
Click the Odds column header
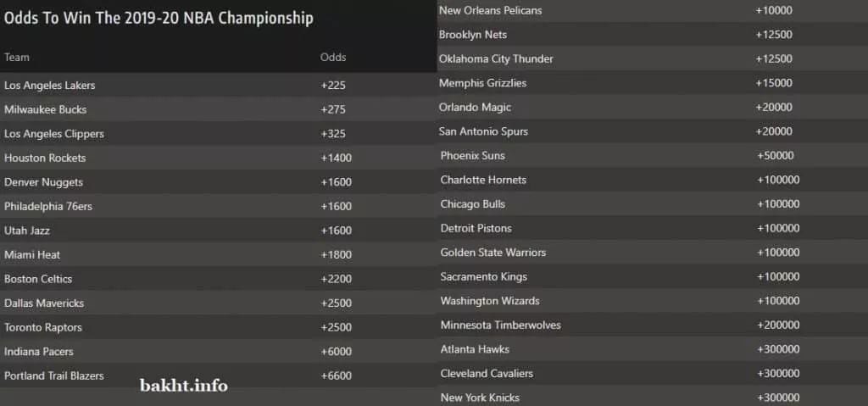click(x=333, y=58)
